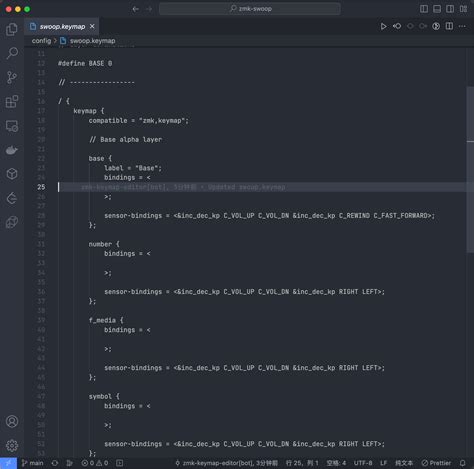
Task: Open the notifications bell
Action: point(462,463)
